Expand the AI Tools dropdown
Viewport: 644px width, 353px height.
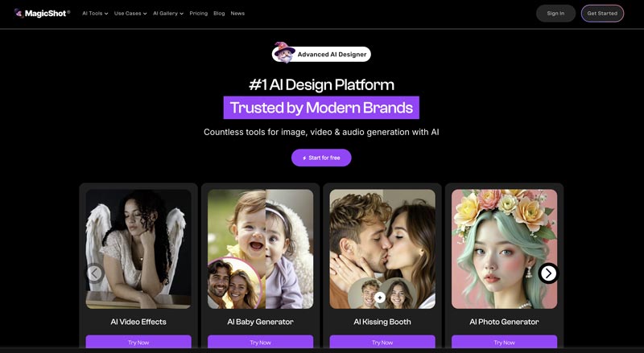click(x=95, y=13)
